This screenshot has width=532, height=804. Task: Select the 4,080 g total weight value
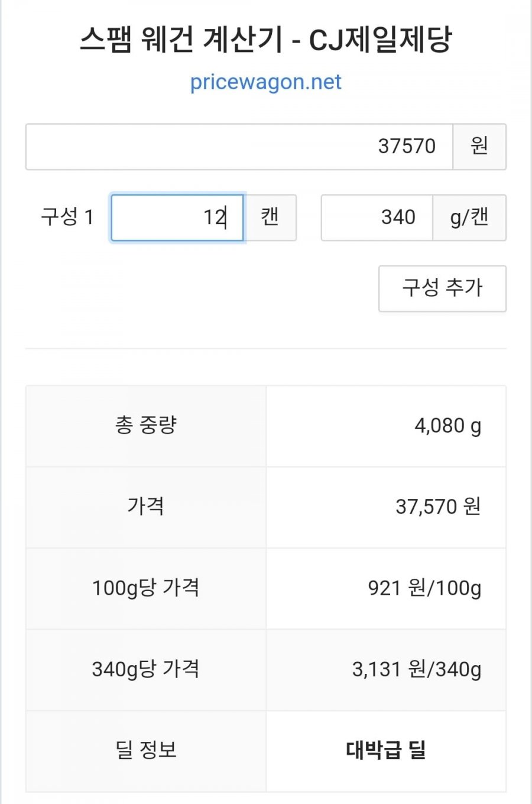(x=447, y=426)
